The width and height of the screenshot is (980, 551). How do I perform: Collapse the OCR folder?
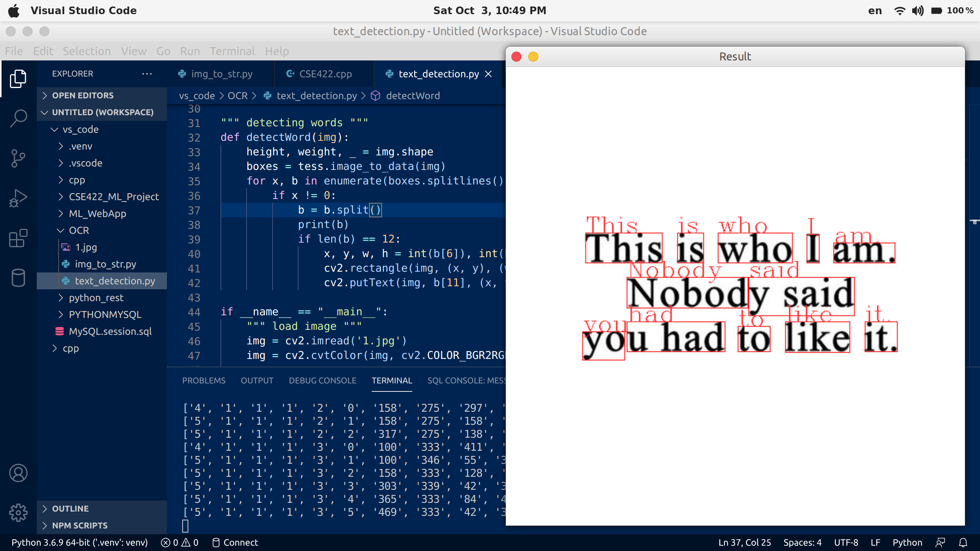point(79,230)
